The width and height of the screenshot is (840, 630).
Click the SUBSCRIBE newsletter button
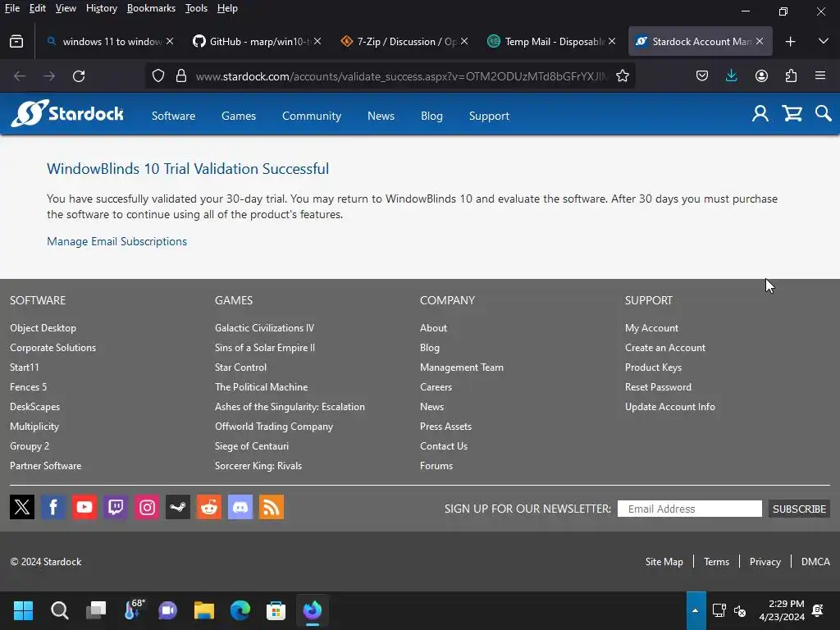pos(799,509)
